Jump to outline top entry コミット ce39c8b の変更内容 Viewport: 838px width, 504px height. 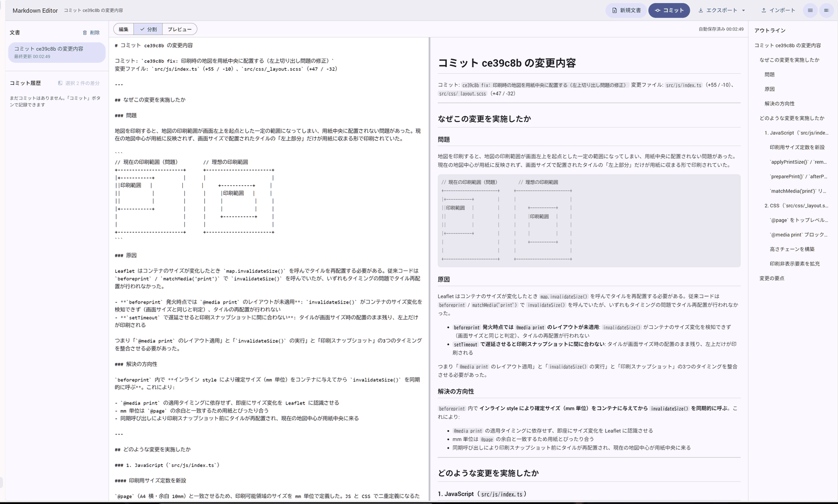click(x=788, y=46)
